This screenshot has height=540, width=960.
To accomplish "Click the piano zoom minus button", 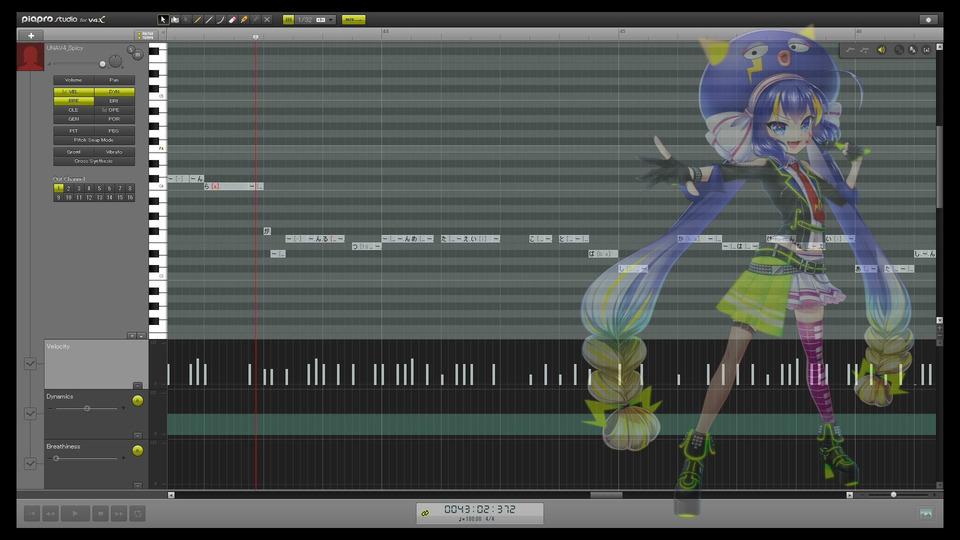I will coord(141,336).
